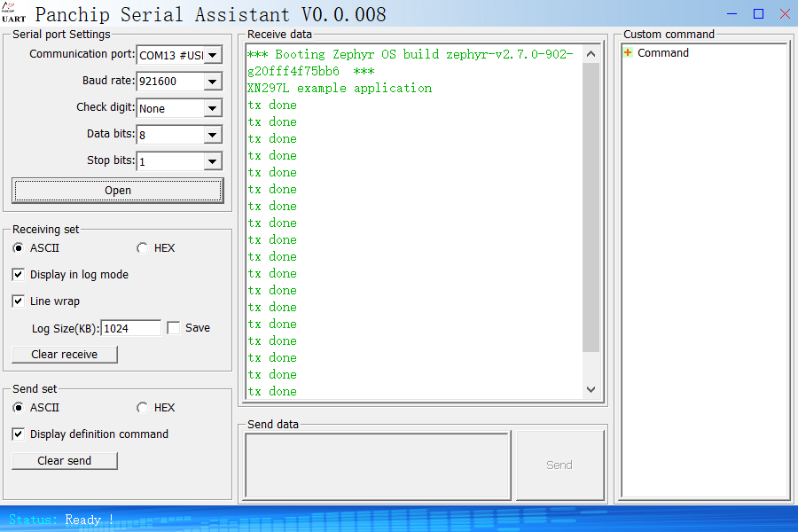Close the Panchip Serial Assistant window

pos(785,14)
